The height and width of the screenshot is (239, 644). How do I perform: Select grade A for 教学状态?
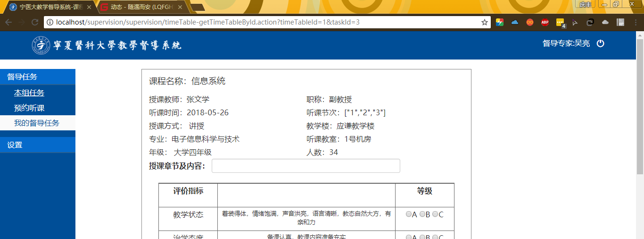[408, 214]
